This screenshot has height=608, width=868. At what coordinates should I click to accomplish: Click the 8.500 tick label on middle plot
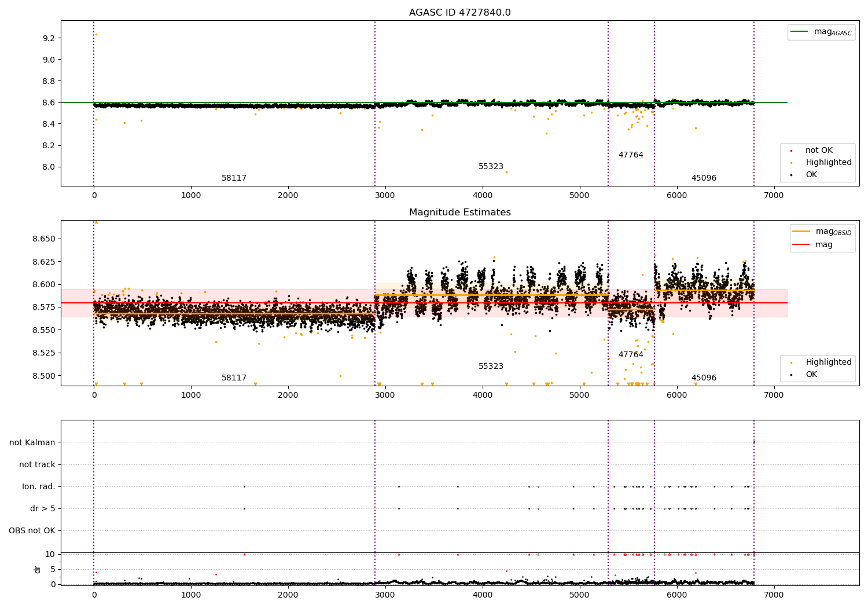pos(44,376)
